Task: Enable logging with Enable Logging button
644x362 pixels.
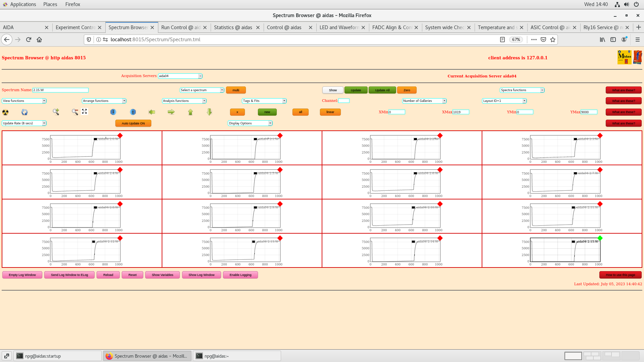Action: coord(240,275)
